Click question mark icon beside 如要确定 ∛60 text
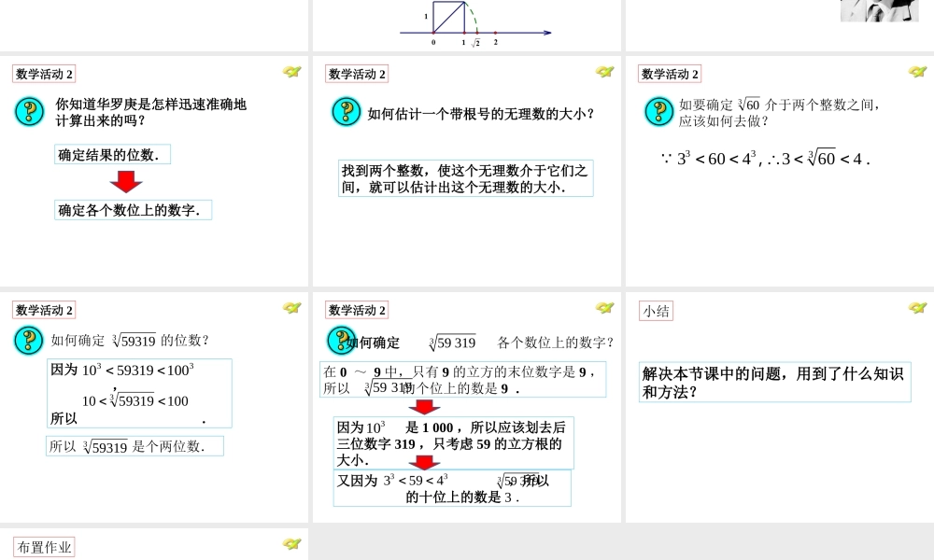 [658, 112]
